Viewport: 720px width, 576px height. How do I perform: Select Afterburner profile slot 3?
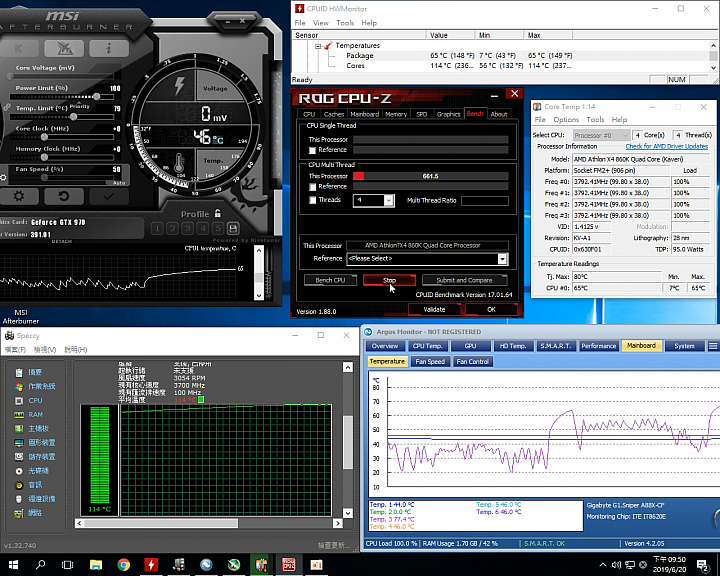coord(187,228)
